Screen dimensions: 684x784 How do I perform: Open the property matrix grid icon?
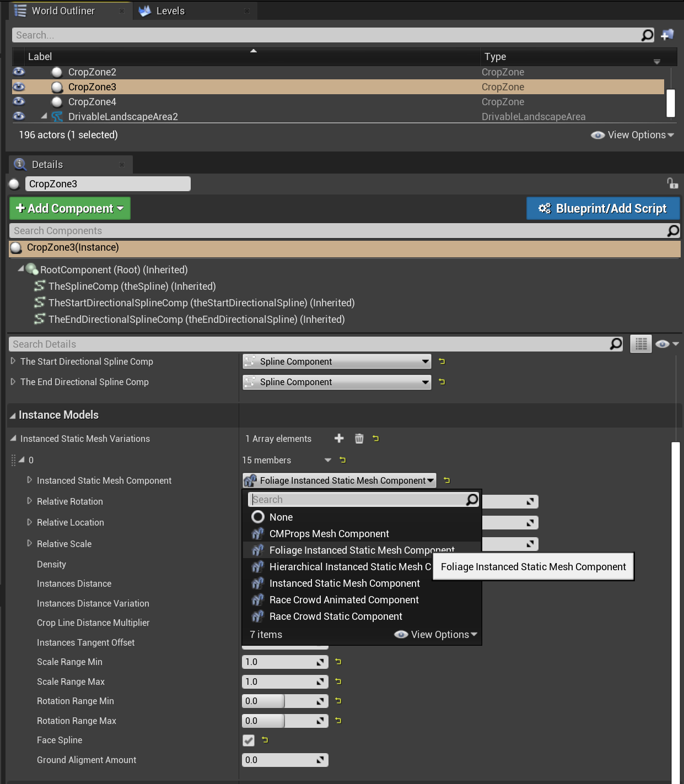pos(640,344)
